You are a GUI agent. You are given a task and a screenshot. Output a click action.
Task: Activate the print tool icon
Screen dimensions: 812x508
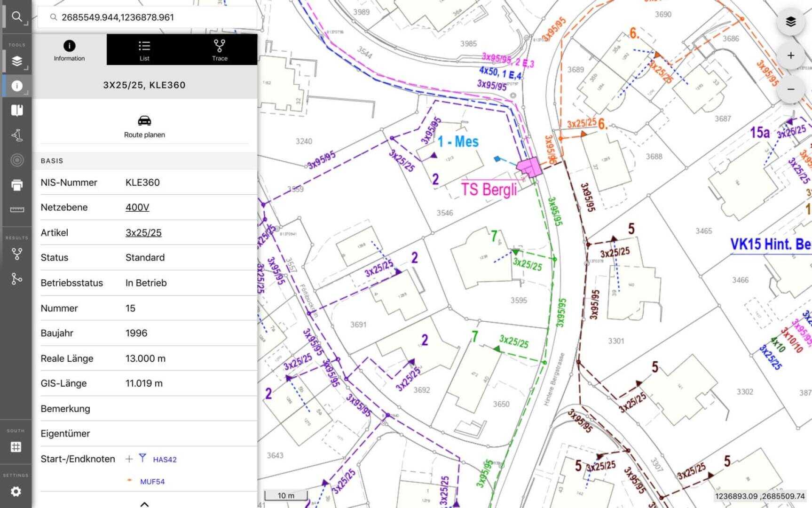(17, 185)
